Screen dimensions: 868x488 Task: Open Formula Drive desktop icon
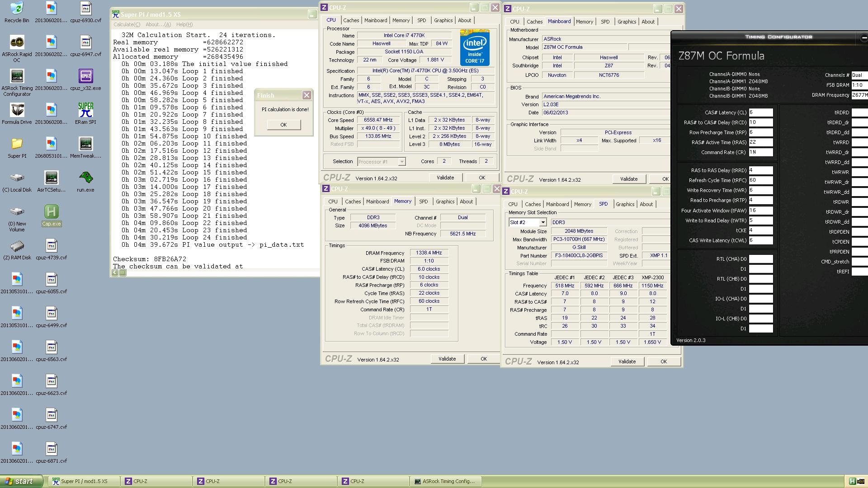pyautogui.click(x=17, y=113)
